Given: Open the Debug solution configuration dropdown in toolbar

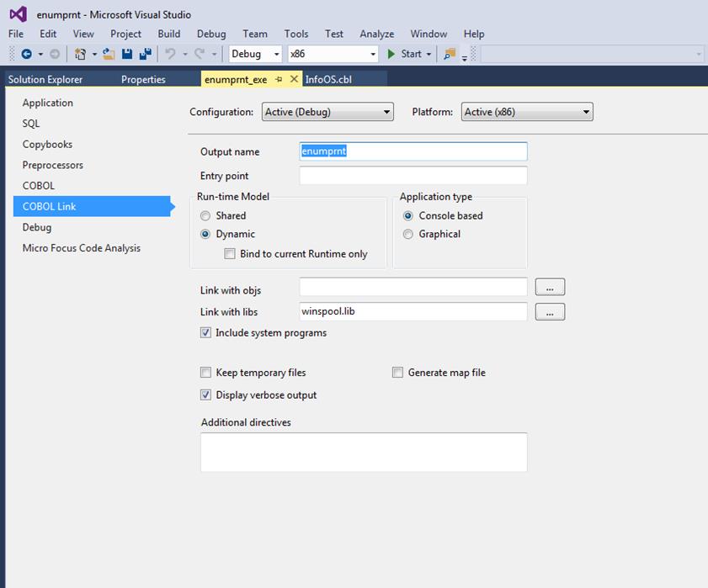Looking at the screenshot, I should point(257,54).
